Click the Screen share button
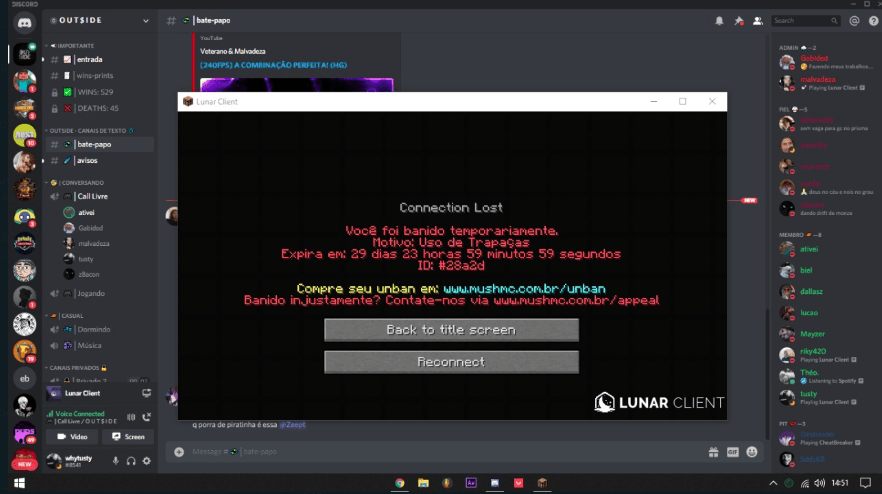 pos(128,437)
